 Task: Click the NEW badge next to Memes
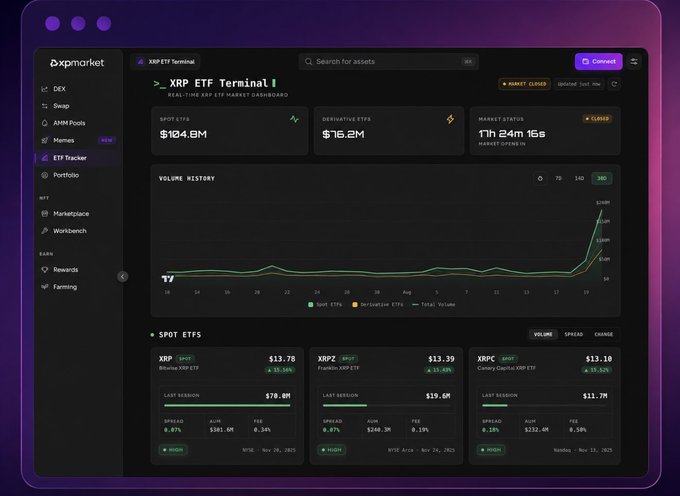(107, 140)
